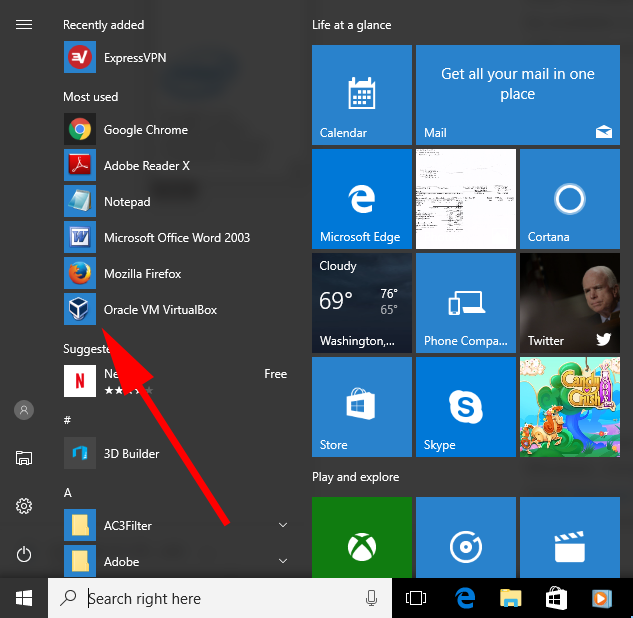Open the document photo preview tile
Screen dimensions: 633x618
[x=466, y=199]
